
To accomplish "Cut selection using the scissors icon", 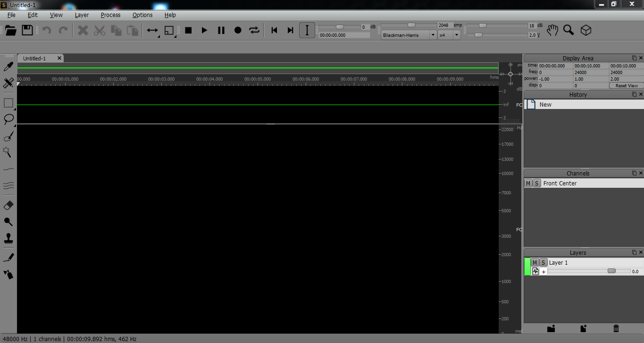I will click(99, 30).
